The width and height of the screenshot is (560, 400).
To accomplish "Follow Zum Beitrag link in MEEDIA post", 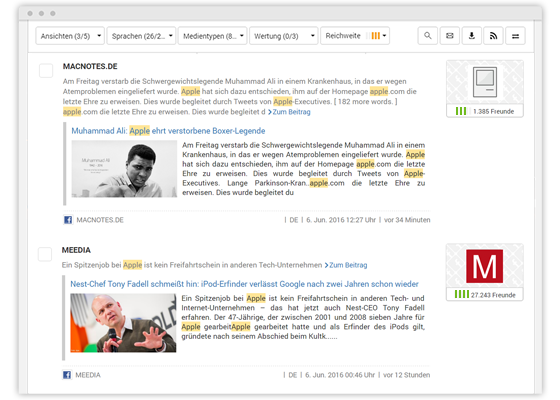I will 346,265.
